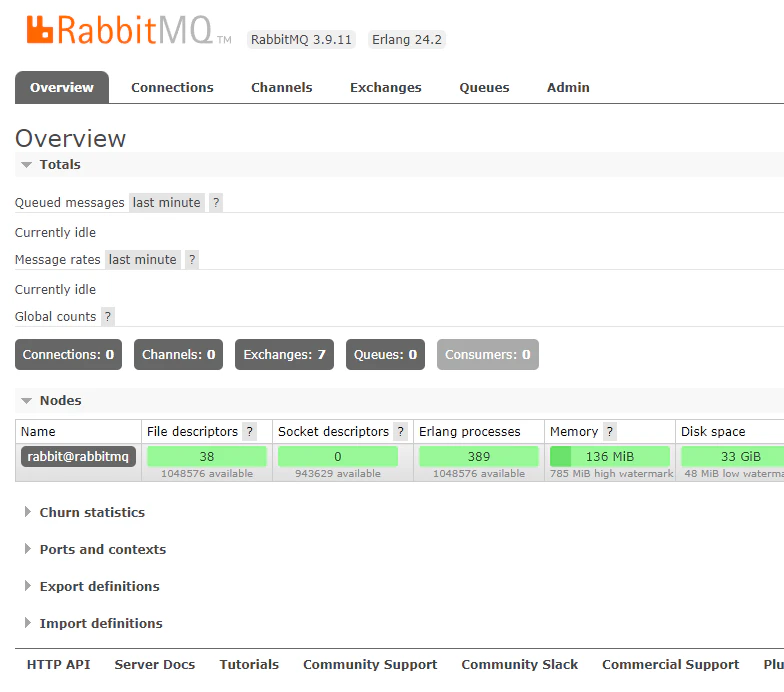Viewport: 784px width, 692px height.
Task: Click Exchanges: 7 count button
Action: [x=284, y=354]
